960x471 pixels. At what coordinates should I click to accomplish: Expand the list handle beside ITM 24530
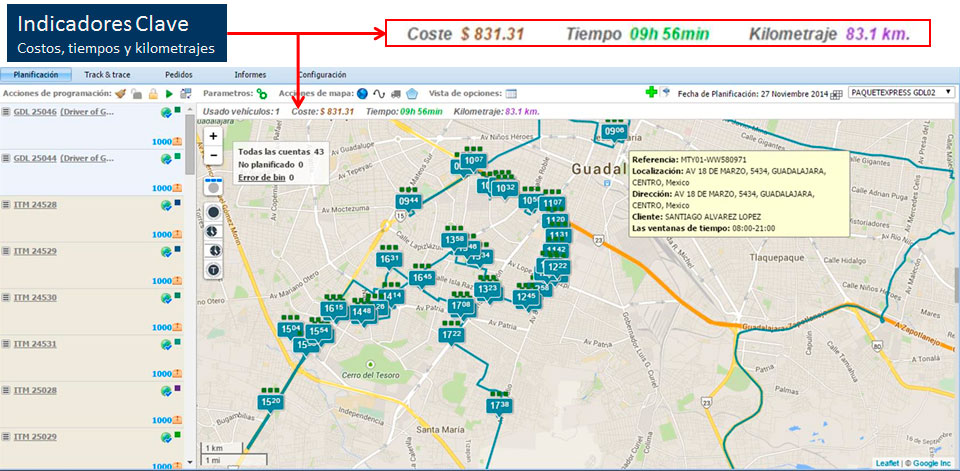coord(6,297)
